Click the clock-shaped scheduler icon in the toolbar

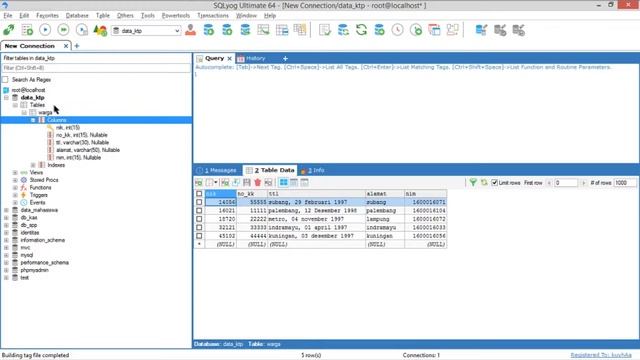398,30
